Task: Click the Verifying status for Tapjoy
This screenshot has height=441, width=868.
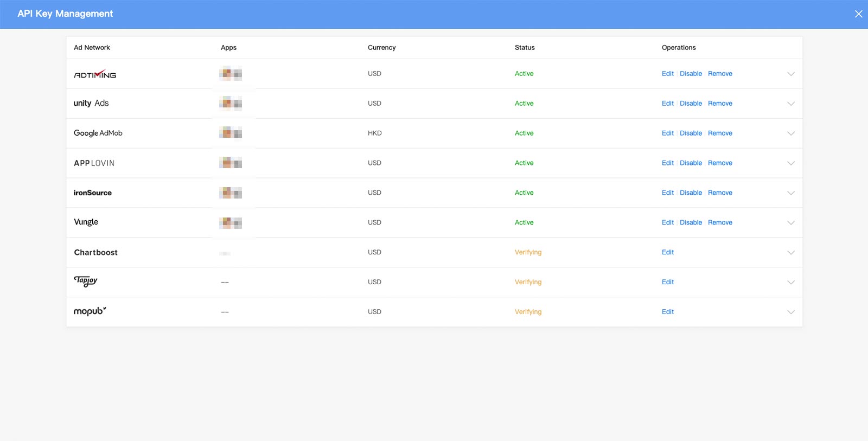Action: tap(528, 283)
